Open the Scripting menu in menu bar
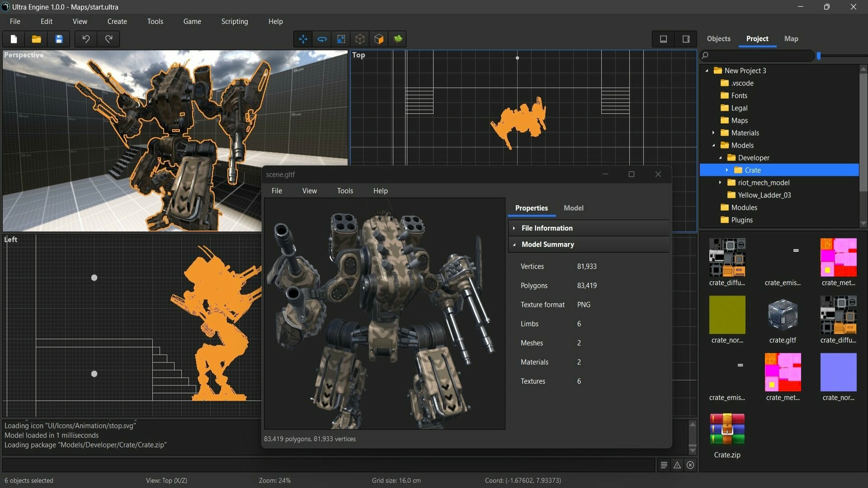The image size is (868, 488). pyautogui.click(x=234, y=21)
